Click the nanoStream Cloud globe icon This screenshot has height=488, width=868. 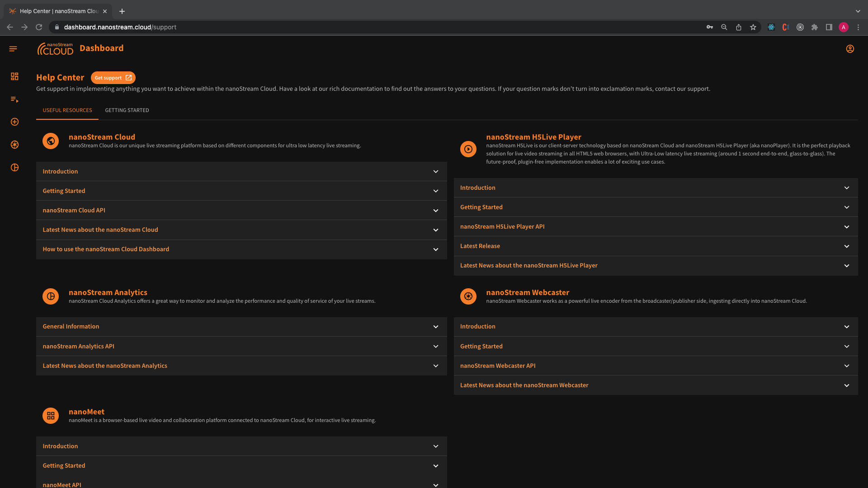[51, 141]
